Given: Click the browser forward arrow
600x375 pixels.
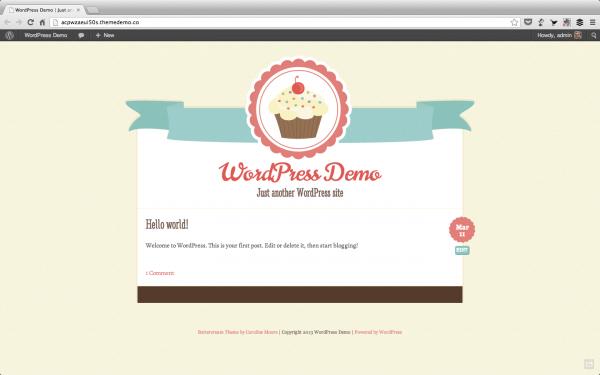Looking at the screenshot, I should pyautogui.click(x=19, y=22).
